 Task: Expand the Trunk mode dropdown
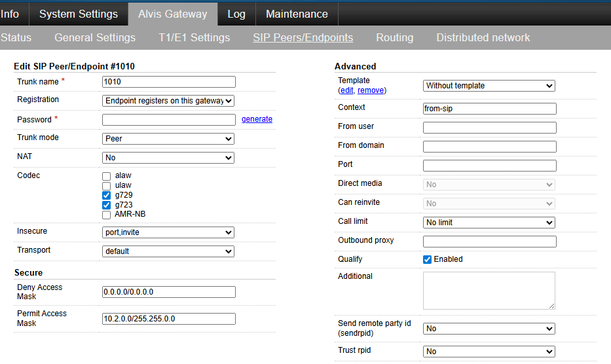click(168, 139)
